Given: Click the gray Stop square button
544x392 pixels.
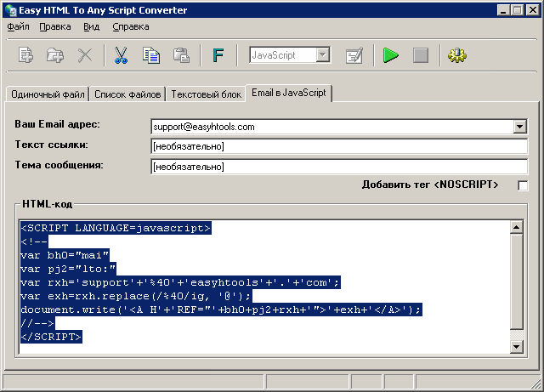Looking at the screenshot, I should [x=421, y=55].
